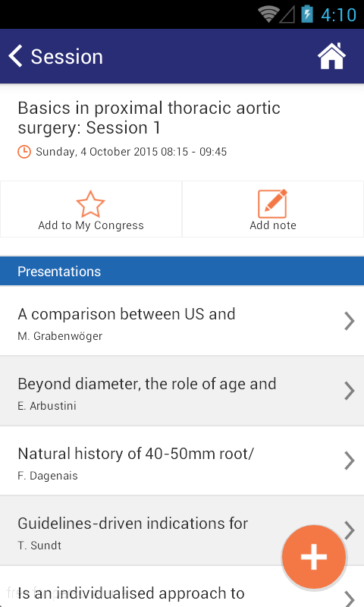Image resolution: width=364 pixels, height=607 pixels.
Task: Tap the Wi-Fi status icon
Action: point(269,14)
